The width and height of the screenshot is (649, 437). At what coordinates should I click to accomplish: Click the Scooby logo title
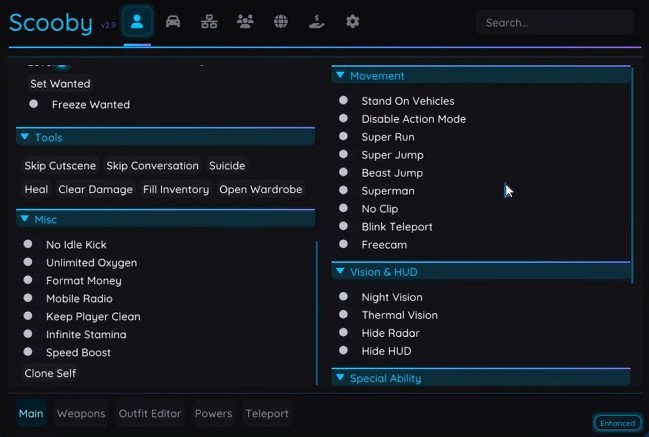[x=50, y=23]
